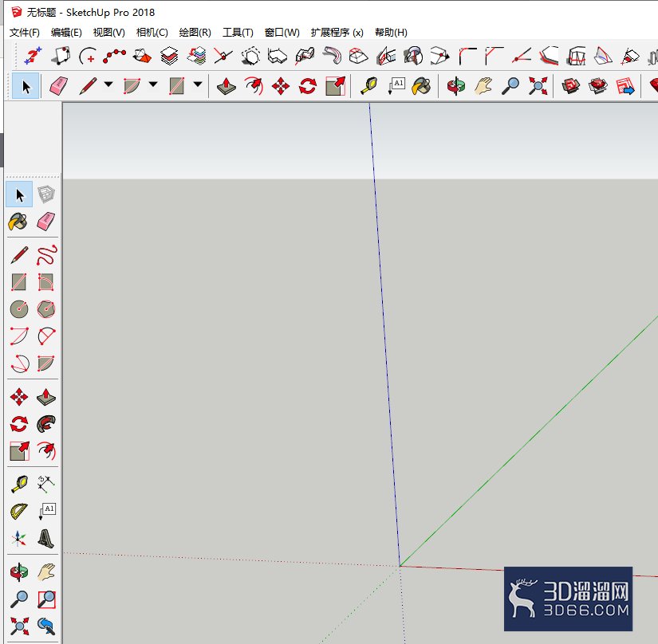
Task: Select the Tape Measure tool in top toolbar
Action: 368,86
